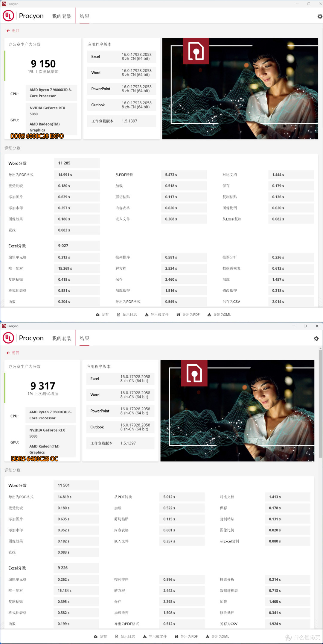This screenshot has height=644, width=323.
Task: Close the bottom Procyon window
Action: [x=317, y=326]
